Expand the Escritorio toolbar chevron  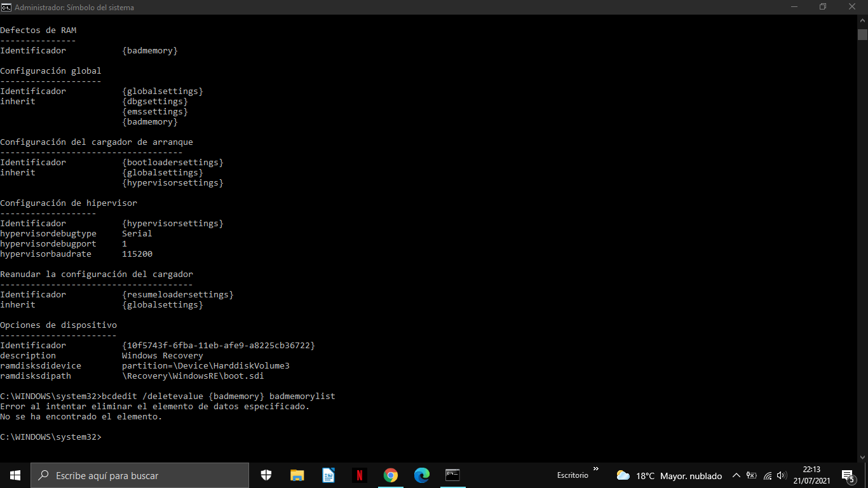[596, 470]
